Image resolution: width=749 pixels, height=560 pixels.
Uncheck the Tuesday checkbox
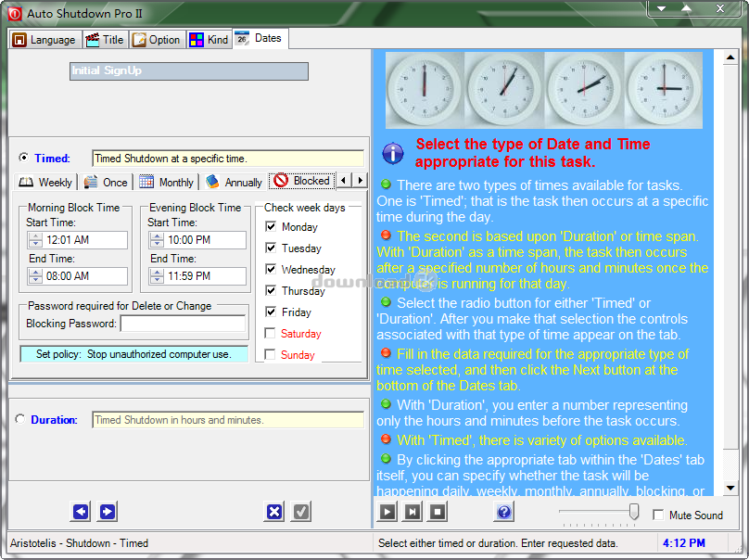271,248
